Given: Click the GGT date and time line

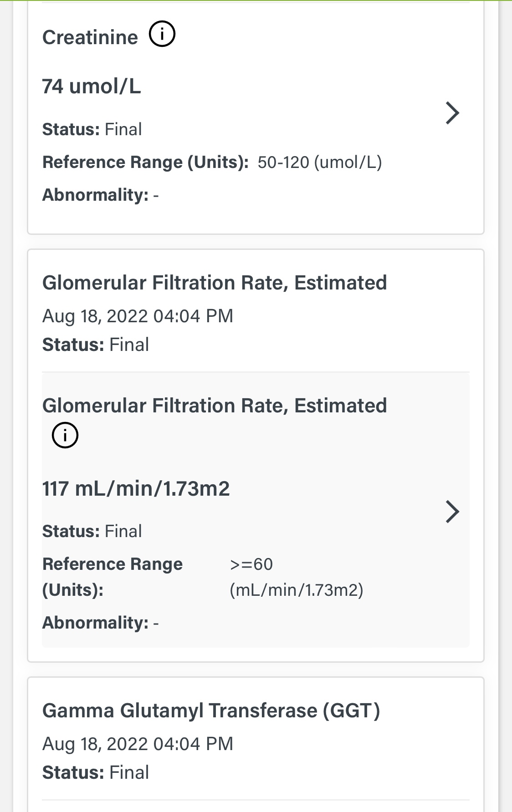Looking at the screenshot, I should 138,744.
